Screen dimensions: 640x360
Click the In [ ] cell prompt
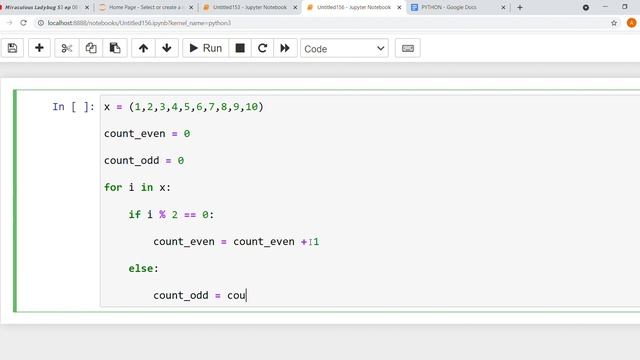(73, 107)
